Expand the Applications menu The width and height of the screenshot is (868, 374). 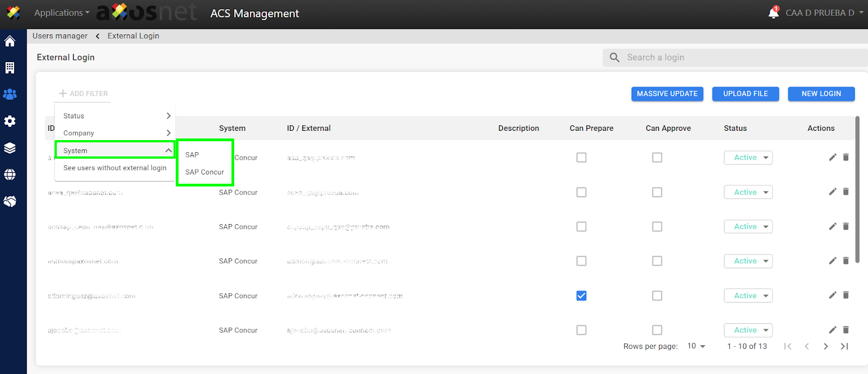coord(61,13)
